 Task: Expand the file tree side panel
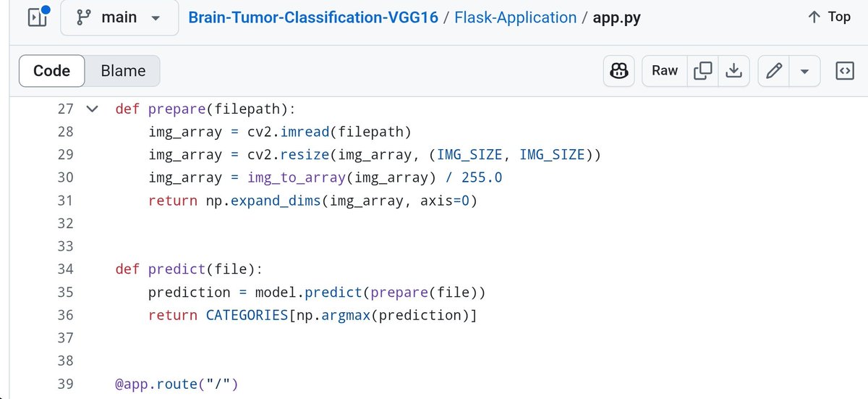click(36, 17)
